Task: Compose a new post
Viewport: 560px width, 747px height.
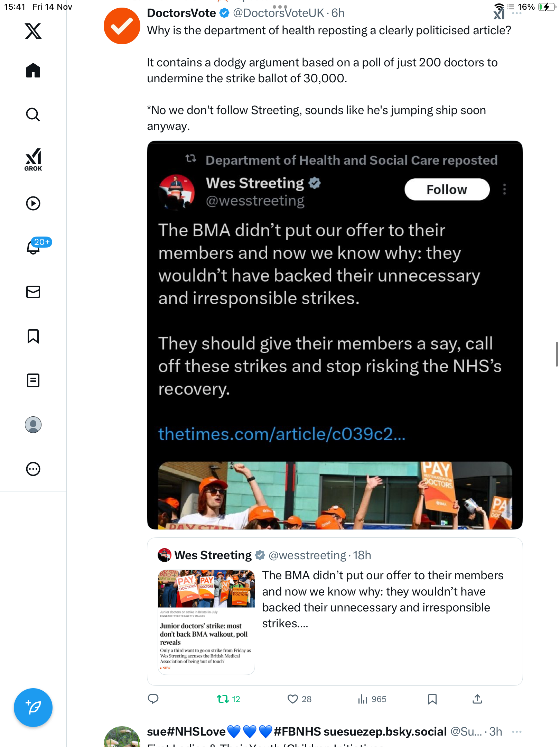Action: pyautogui.click(x=33, y=708)
